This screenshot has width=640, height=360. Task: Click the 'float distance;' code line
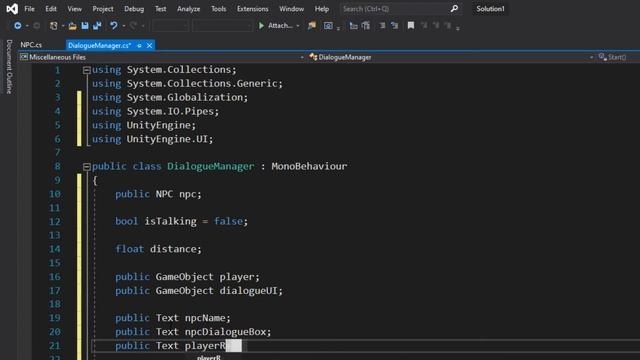[x=158, y=249]
